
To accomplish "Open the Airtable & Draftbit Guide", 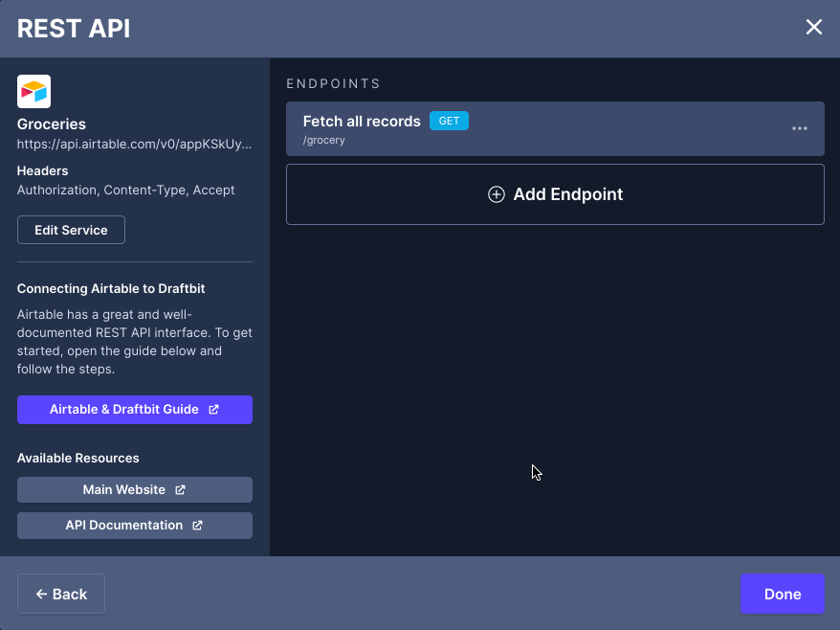I will (135, 410).
